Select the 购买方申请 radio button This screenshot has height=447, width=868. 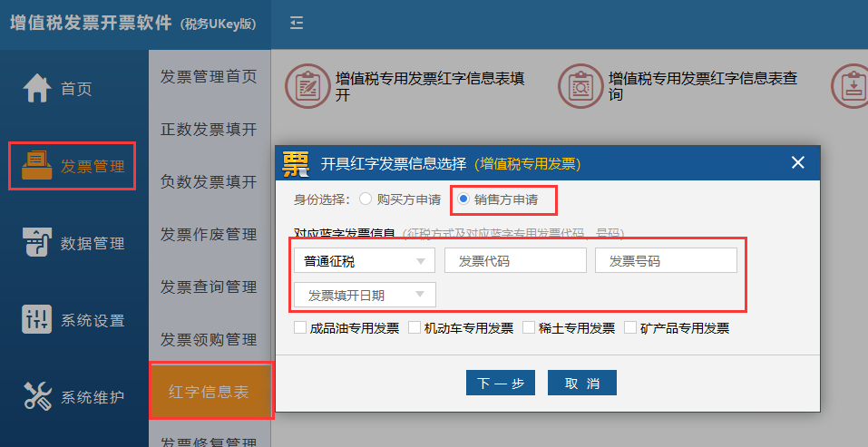[366, 199]
